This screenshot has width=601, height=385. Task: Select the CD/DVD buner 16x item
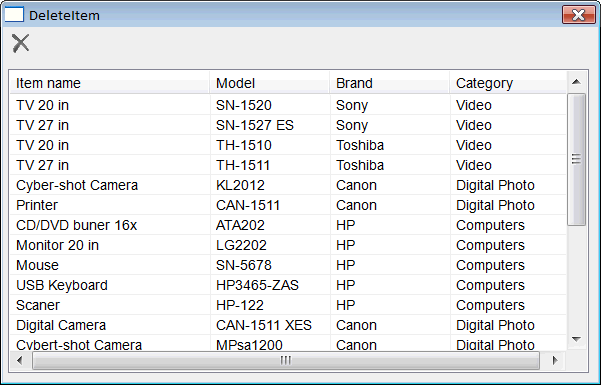click(288, 225)
